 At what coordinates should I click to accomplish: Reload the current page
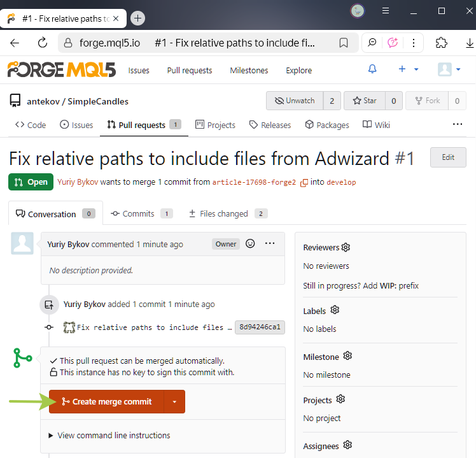click(x=43, y=43)
